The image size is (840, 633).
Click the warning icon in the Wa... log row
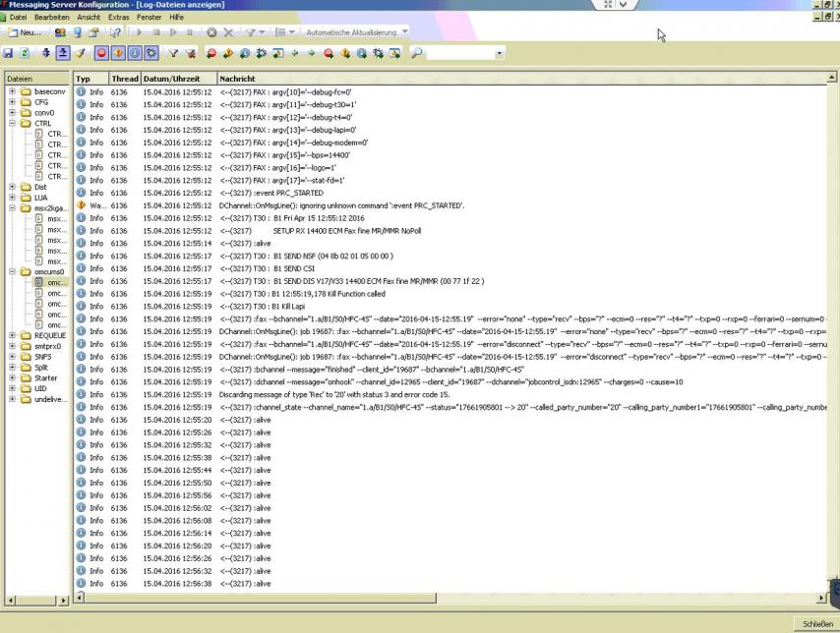(x=83, y=205)
